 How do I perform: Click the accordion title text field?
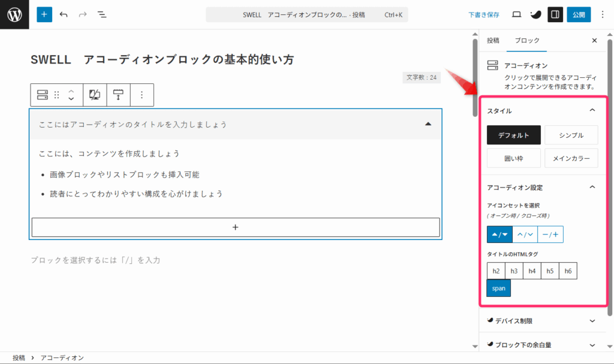pyautogui.click(x=133, y=125)
